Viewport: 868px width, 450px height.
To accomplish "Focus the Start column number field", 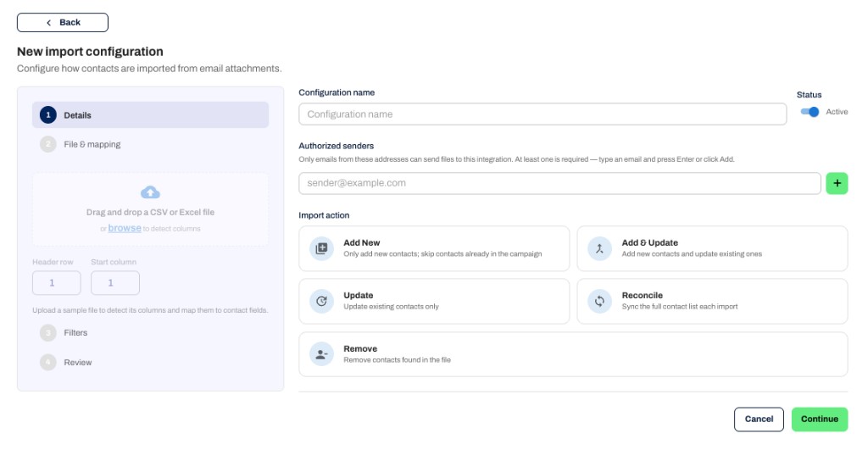I will (x=115, y=283).
